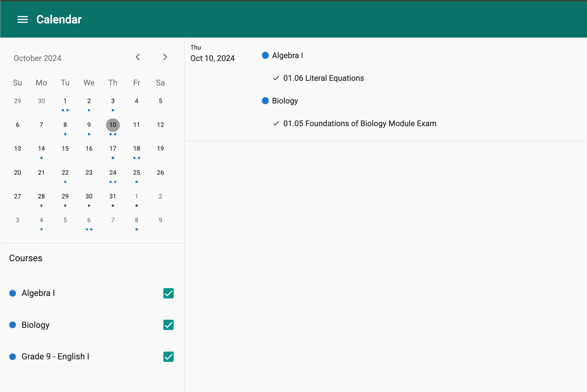Open 01.06 Literal Equations assignment

coord(323,78)
